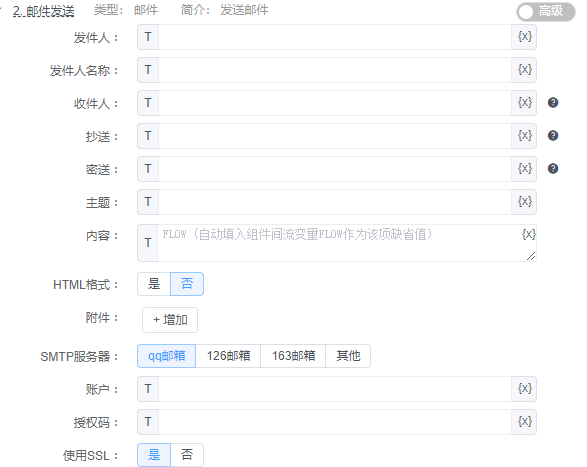This screenshot has height=467, width=587.
Task: Focus the 主题 input field
Action: click(x=335, y=202)
